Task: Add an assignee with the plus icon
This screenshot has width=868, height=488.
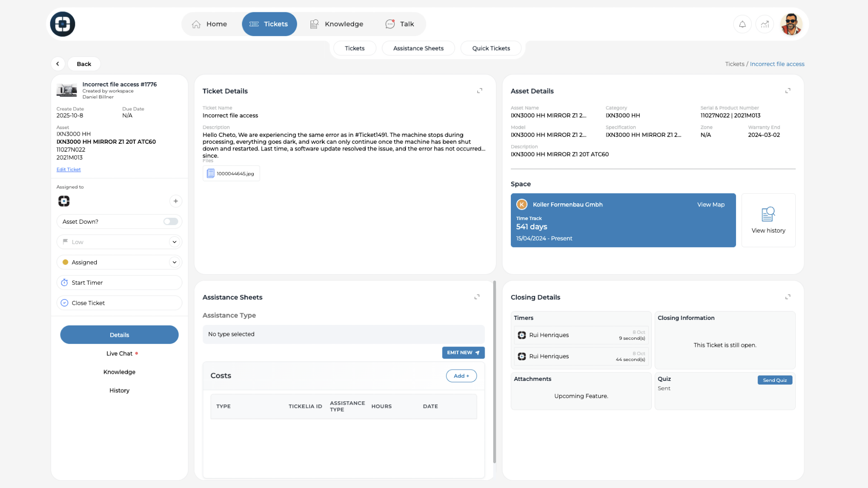Action: coord(175,201)
